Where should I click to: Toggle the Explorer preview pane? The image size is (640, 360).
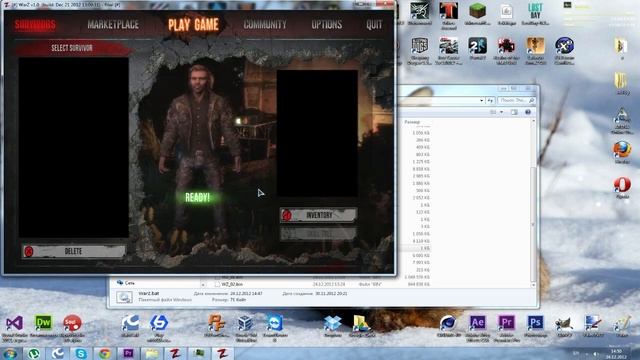pyautogui.click(x=514, y=112)
